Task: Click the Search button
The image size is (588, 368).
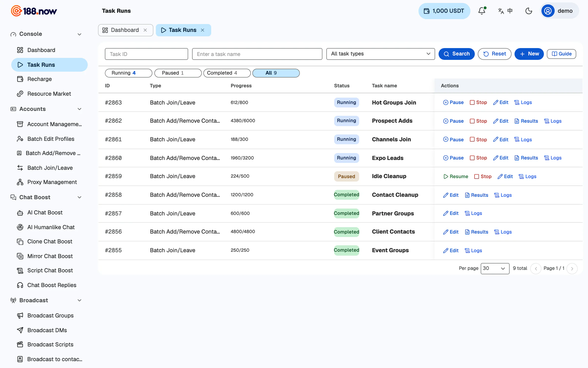Action: click(456, 54)
